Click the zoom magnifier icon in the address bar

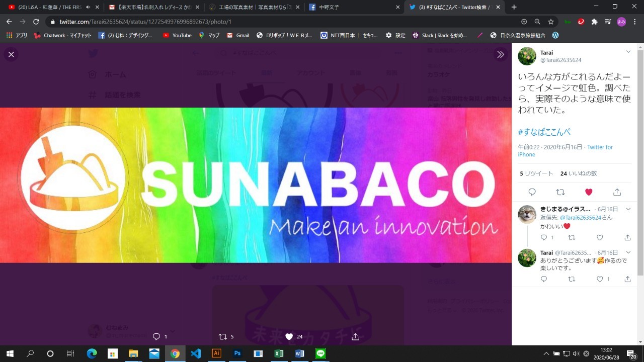click(537, 22)
